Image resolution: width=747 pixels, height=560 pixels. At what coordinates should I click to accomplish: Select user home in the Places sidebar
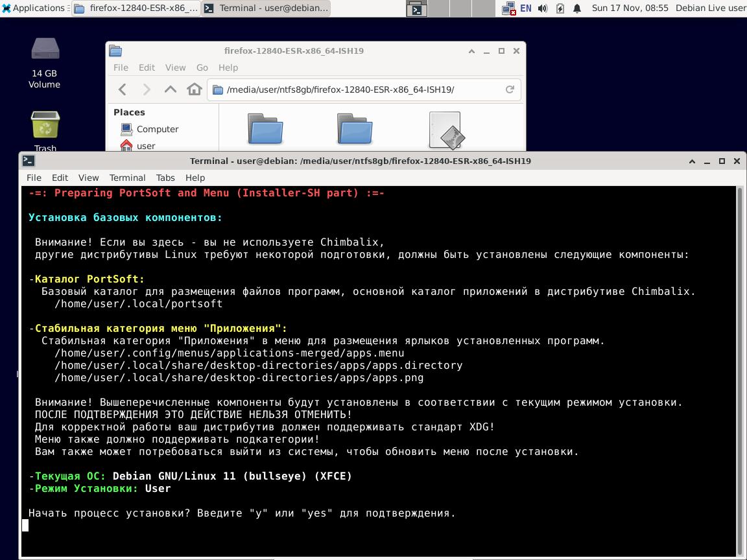138,146
